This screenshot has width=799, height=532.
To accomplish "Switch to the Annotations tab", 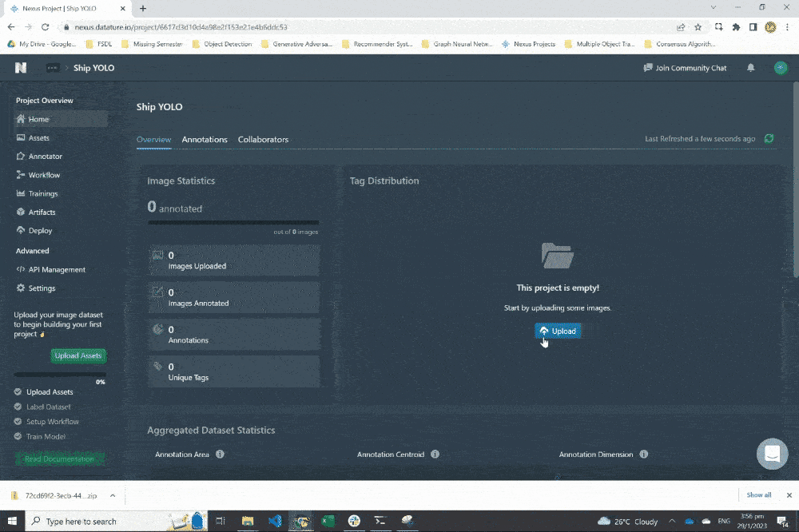I will 205,140.
